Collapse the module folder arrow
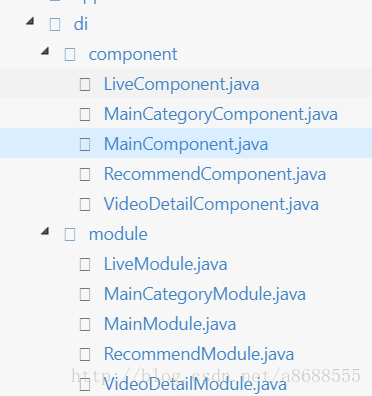Screen dimensions: 372x396 point(45,231)
